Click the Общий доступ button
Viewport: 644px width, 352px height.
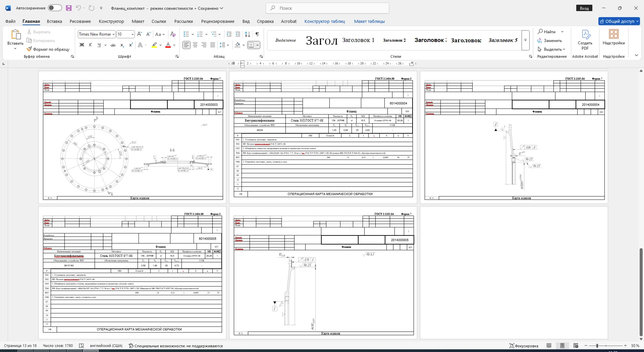(x=619, y=21)
